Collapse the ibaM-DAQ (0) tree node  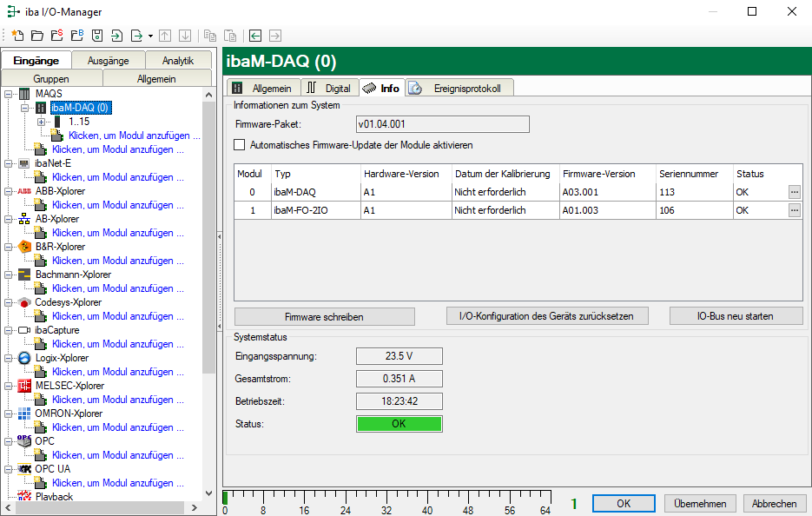point(25,108)
